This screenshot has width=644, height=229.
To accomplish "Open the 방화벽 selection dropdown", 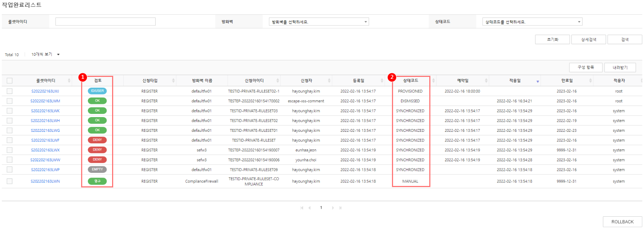I will pos(319,22).
